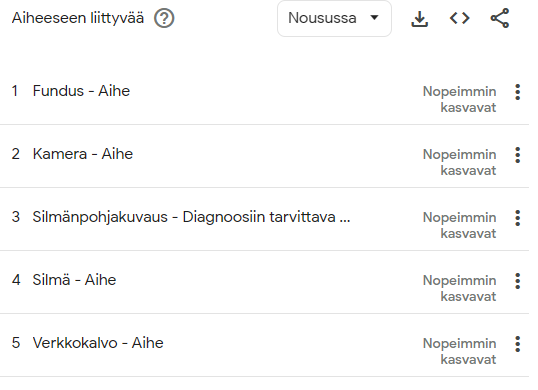The image size is (538, 390).
Task: Open the Fundus - Aihe topic
Action: (81, 91)
